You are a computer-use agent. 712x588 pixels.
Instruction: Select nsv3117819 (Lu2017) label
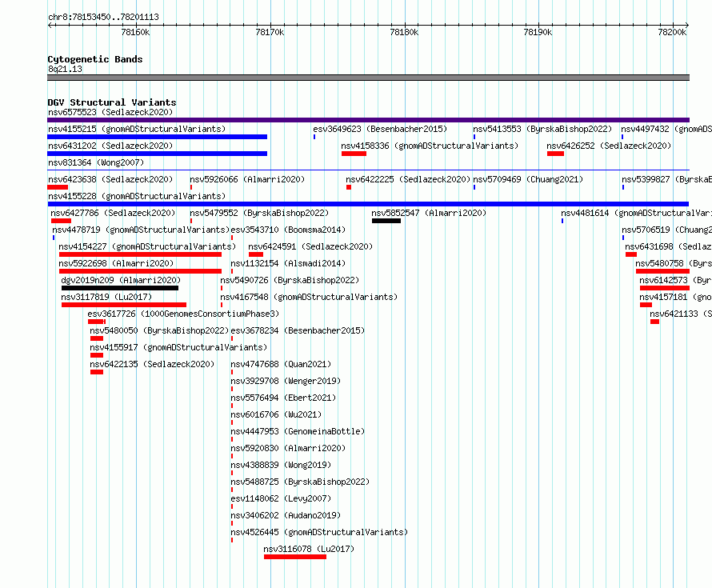[106, 297]
